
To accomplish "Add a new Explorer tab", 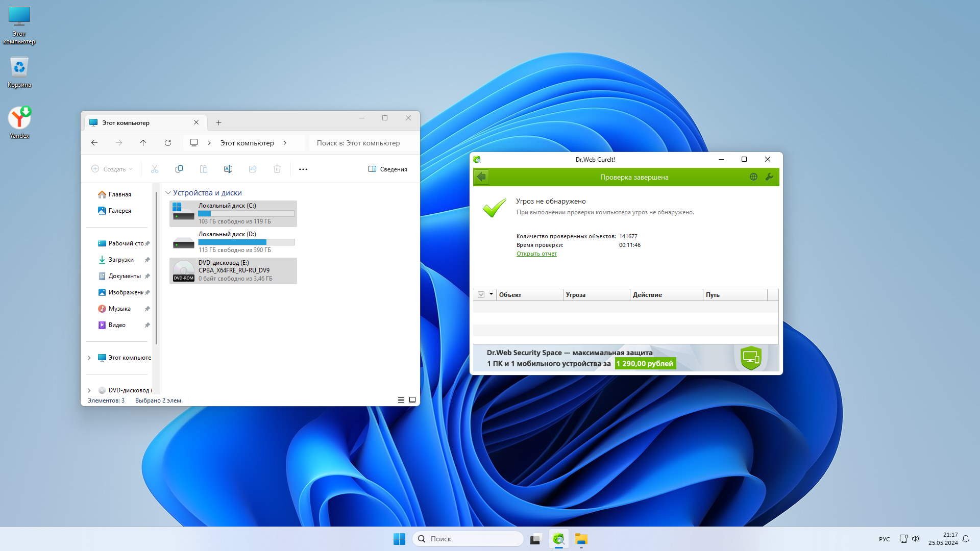I will [x=218, y=122].
